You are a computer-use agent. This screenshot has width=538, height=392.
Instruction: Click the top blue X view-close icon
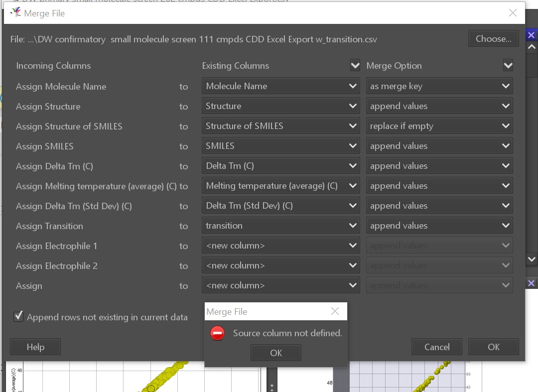pyautogui.click(x=531, y=35)
